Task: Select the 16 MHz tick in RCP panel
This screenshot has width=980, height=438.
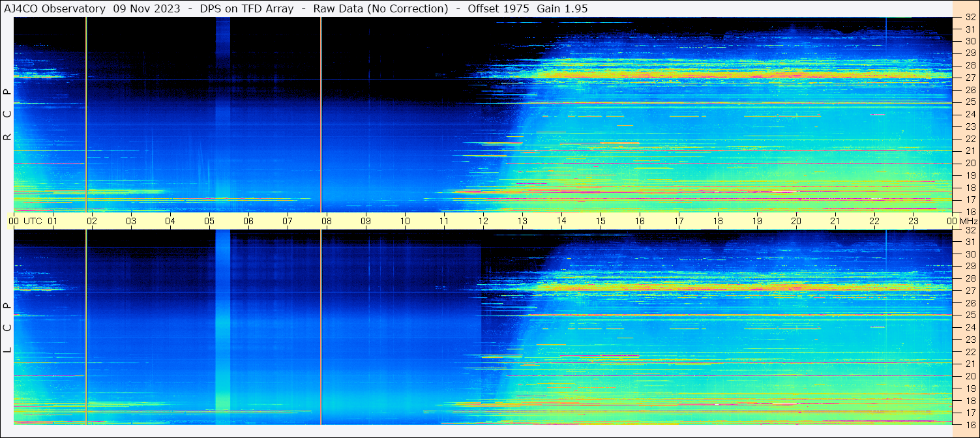Action: 970,212
